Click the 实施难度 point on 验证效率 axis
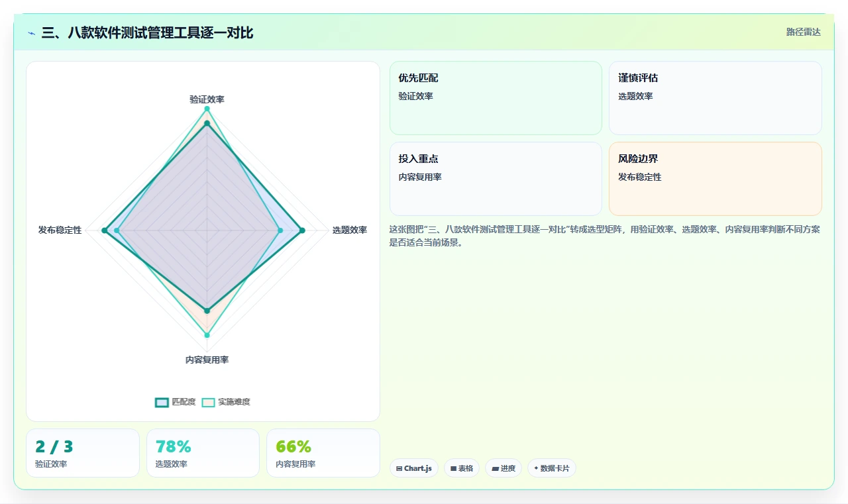The image size is (848, 504). pos(207,109)
